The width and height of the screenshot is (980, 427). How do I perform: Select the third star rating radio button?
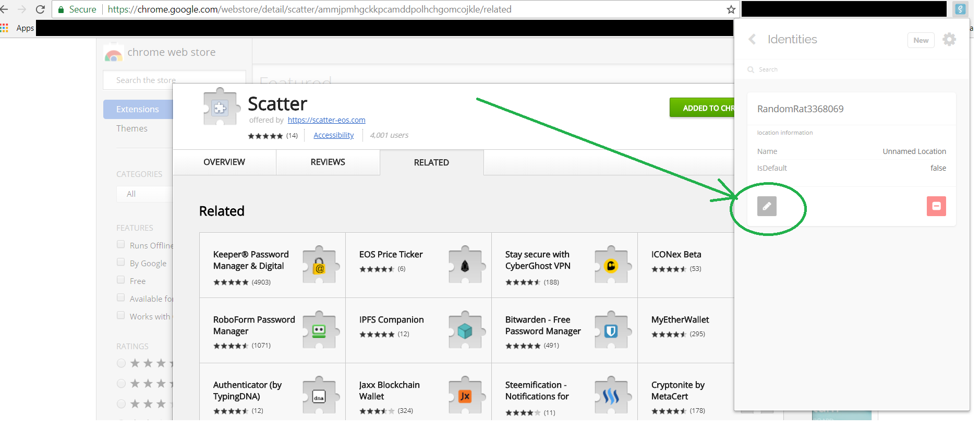(x=122, y=404)
